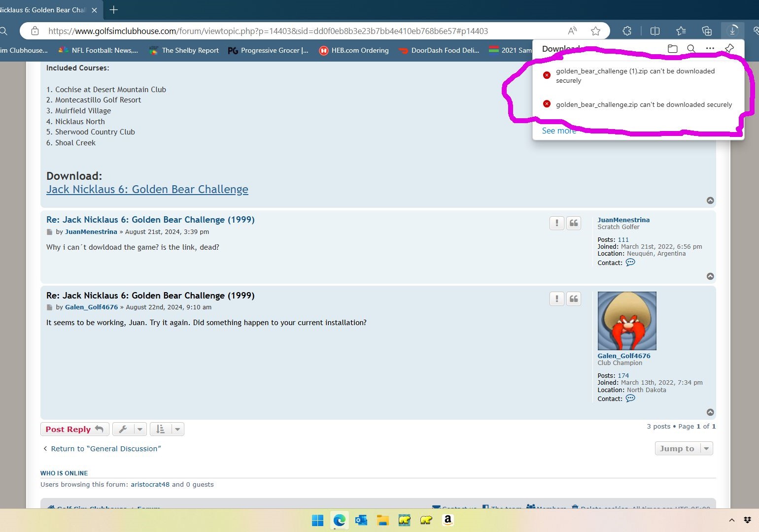The image size is (759, 532).
Task: Add this page to favorites with star icon
Action: [595, 31]
